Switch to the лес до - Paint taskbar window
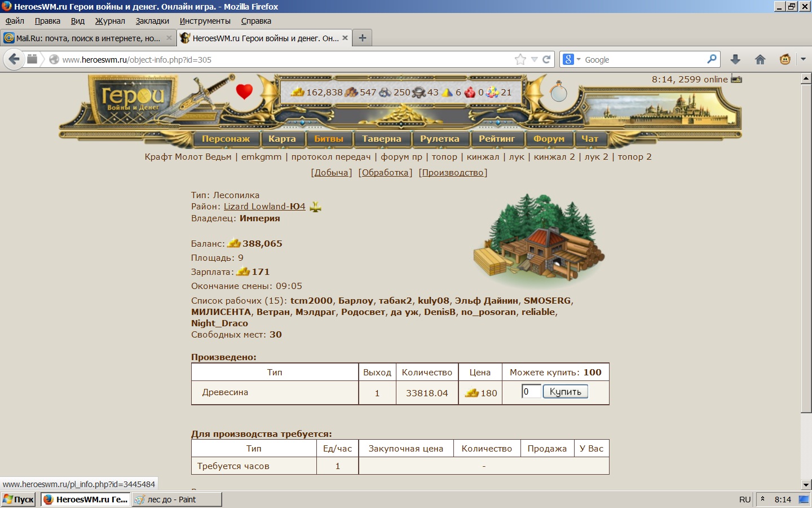The image size is (812, 508). click(177, 500)
